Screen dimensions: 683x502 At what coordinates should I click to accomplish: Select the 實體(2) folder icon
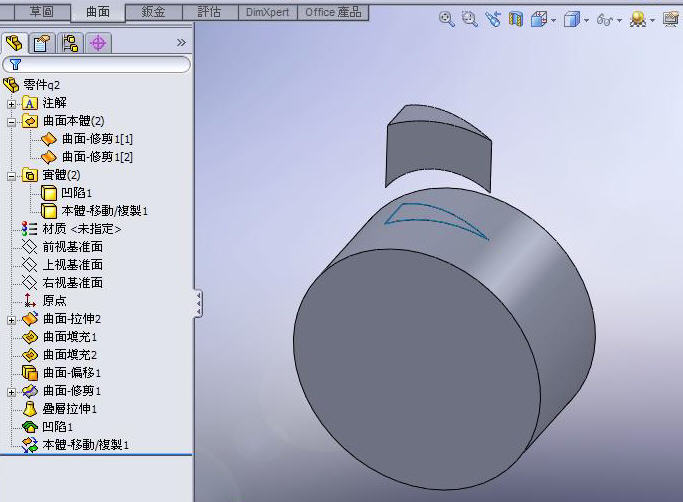point(30,175)
